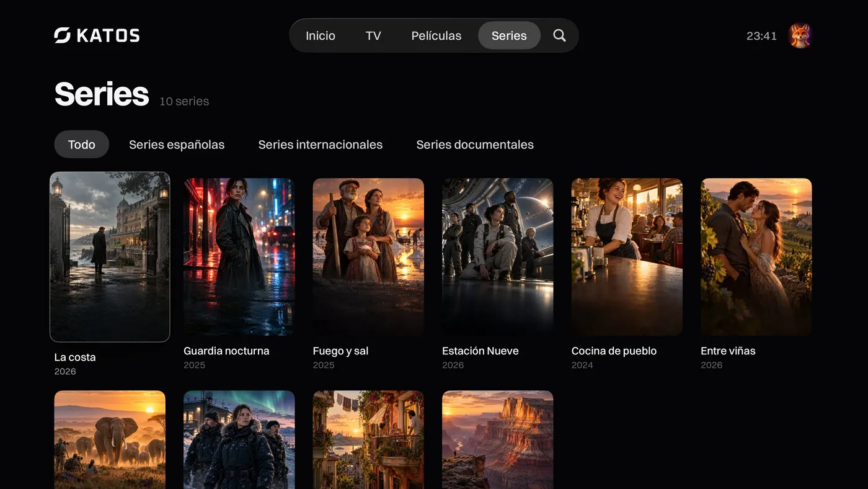Open the elephants safari series poster
The width and height of the screenshot is (868, 489).
tap(110, 440)
